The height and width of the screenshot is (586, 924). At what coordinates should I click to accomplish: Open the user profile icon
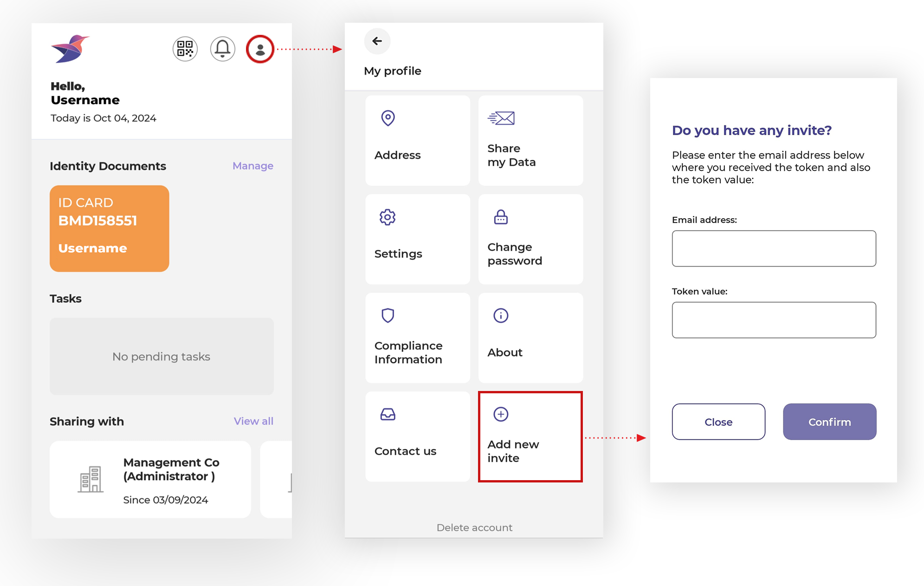coord(260,49)
